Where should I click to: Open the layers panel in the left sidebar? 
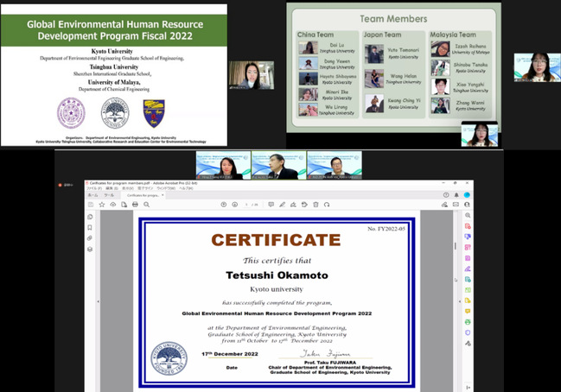(x=90, y=249)
